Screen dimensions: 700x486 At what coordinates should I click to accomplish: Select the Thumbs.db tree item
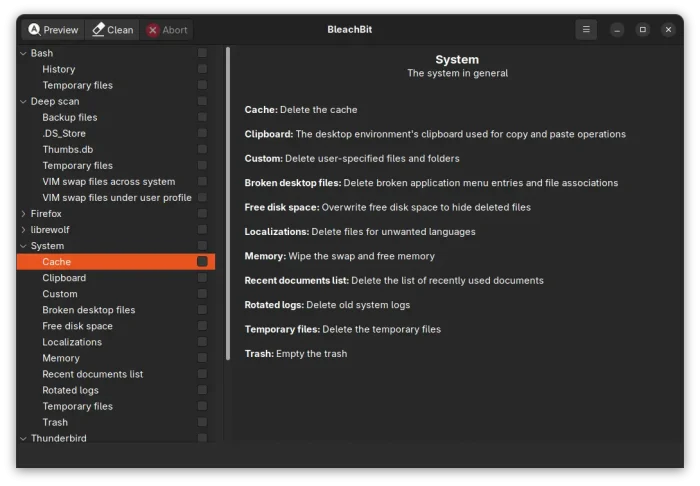(x=67, y=150)
